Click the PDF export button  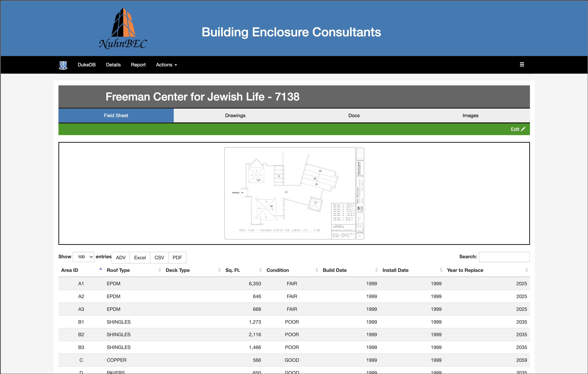[177, 257]
